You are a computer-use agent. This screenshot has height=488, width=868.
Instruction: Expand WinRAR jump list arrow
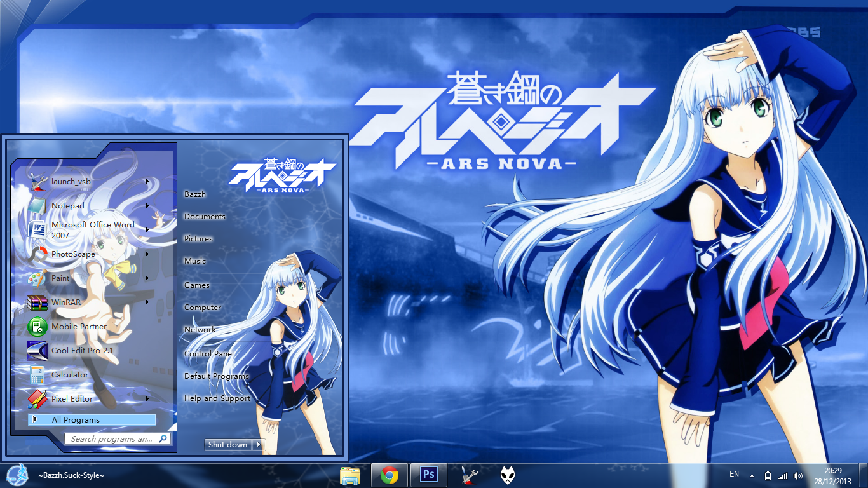[x=147, y=302]
